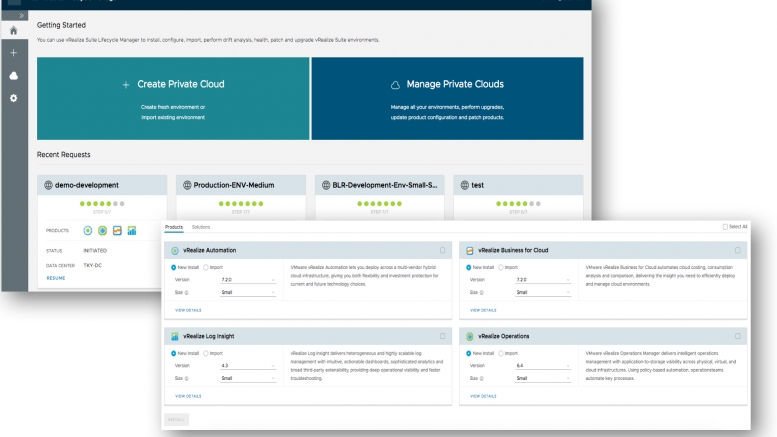Check the Select All checkbox
The height and width of the screenshot is (437, 777).
tap(725, 226)
